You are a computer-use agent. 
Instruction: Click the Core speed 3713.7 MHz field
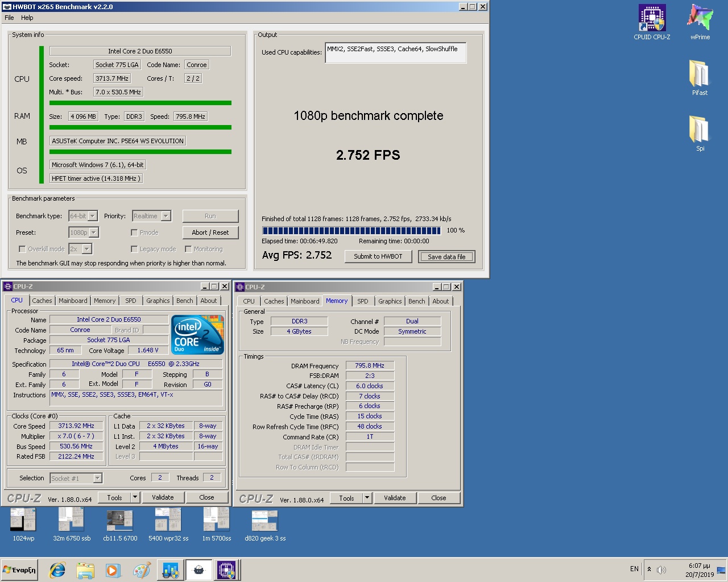(113, 78)
